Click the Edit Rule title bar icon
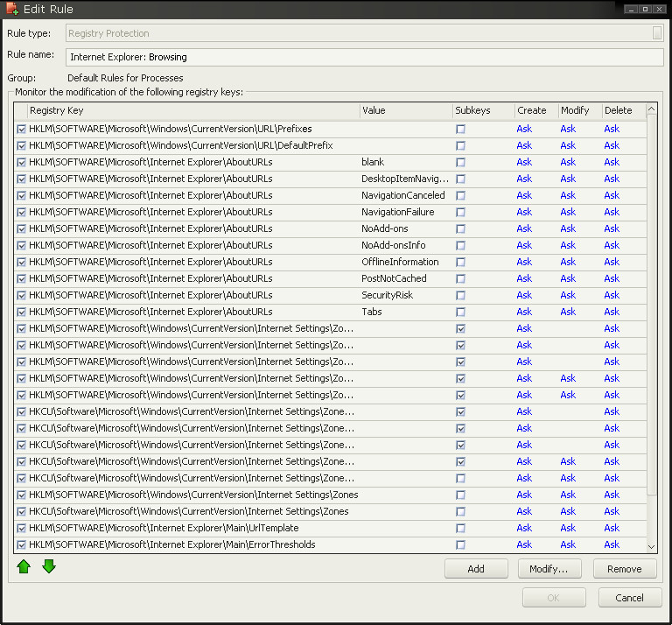Image resolution: width=672 pixels, height=625 pixels. coord(12,9)
